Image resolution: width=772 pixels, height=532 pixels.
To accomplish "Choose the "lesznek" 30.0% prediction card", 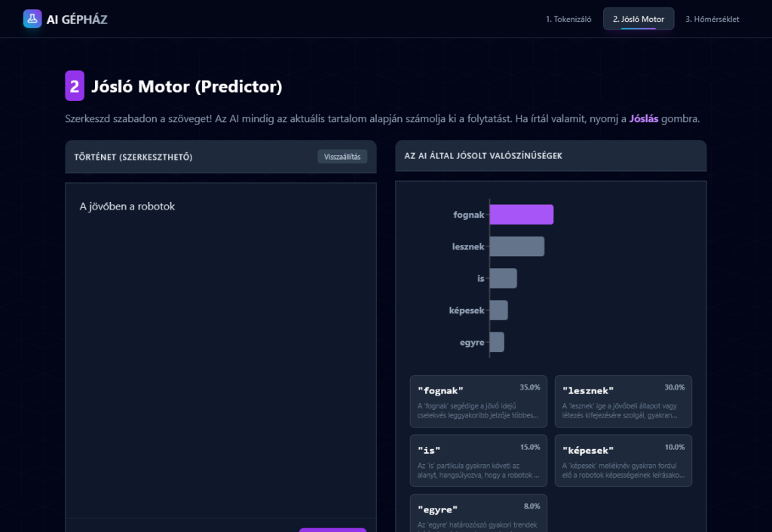I will pyautogui.click(x=623, y=401).
